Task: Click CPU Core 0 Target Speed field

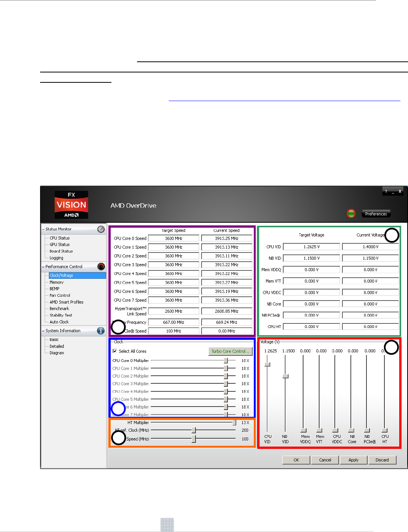Action: click(174, 238)
